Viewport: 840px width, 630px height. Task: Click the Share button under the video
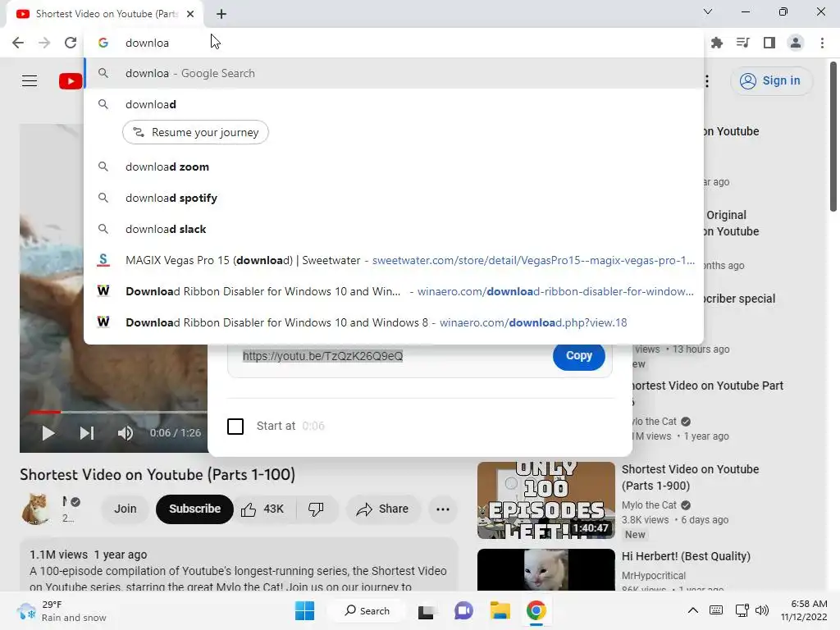tap(383, 509)
